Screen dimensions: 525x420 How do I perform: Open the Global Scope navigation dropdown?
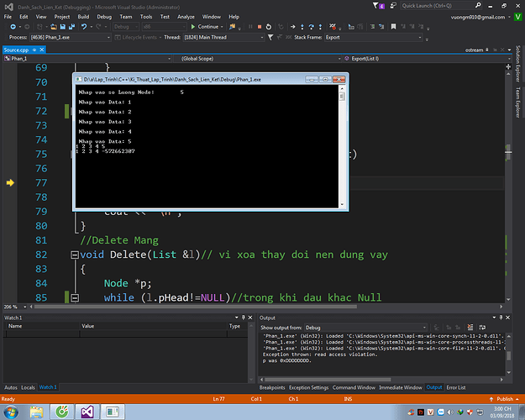[252, 59]
